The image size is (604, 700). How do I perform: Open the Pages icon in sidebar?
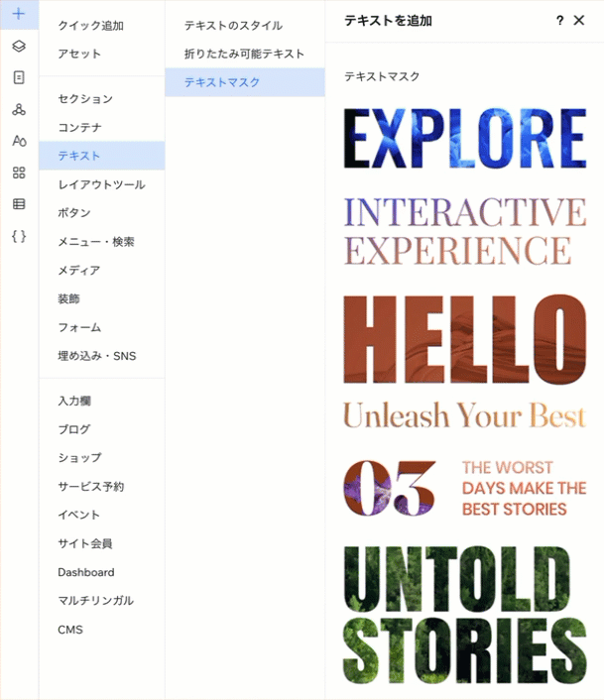[19, 77]
